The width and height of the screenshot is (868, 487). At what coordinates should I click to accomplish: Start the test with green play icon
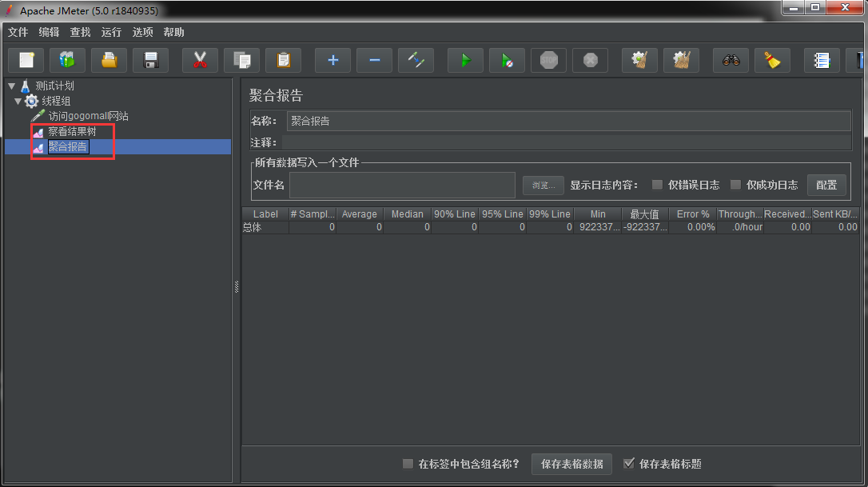465,60
